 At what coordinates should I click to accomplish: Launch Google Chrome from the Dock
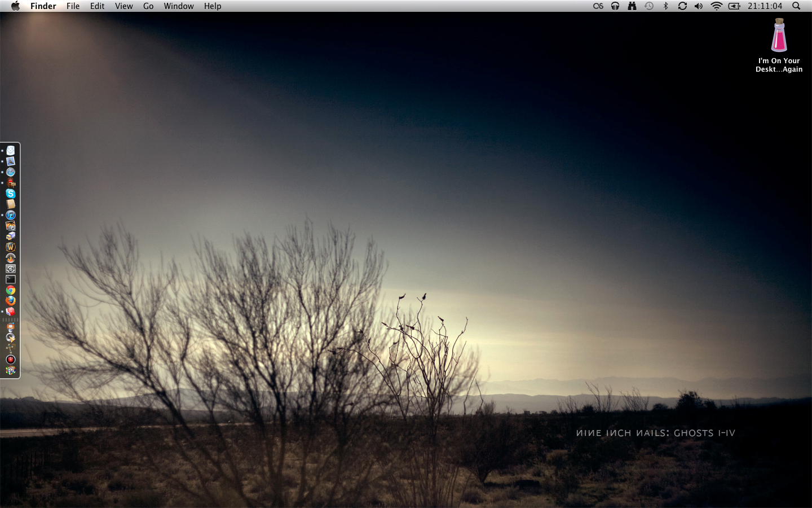11,290
